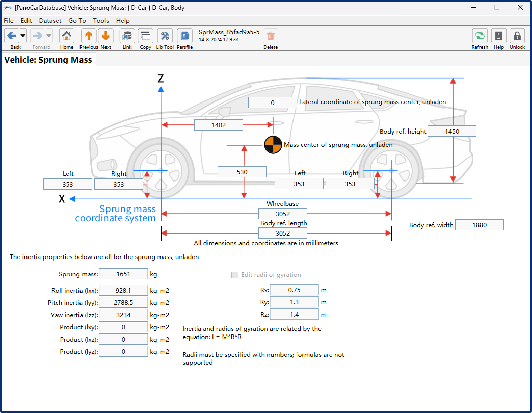Click the lateral coordinate field showing 0
This screenshot has height=413, width=532.
[x=273, y=103]
